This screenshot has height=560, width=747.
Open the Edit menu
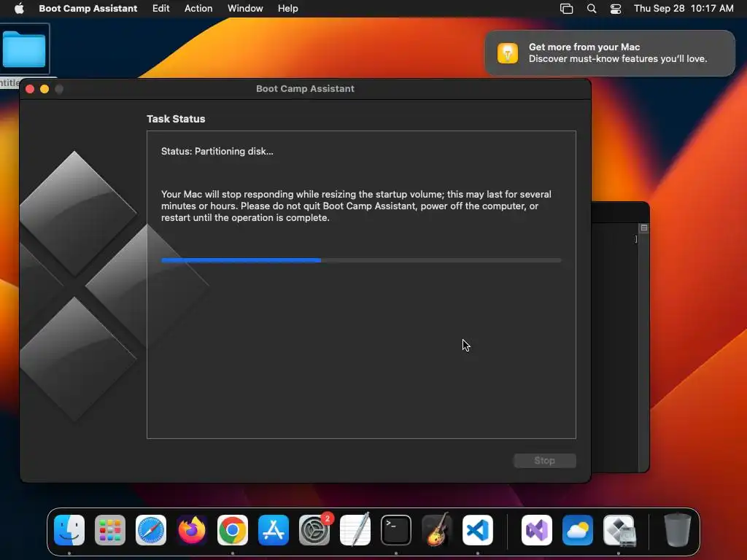160,8
